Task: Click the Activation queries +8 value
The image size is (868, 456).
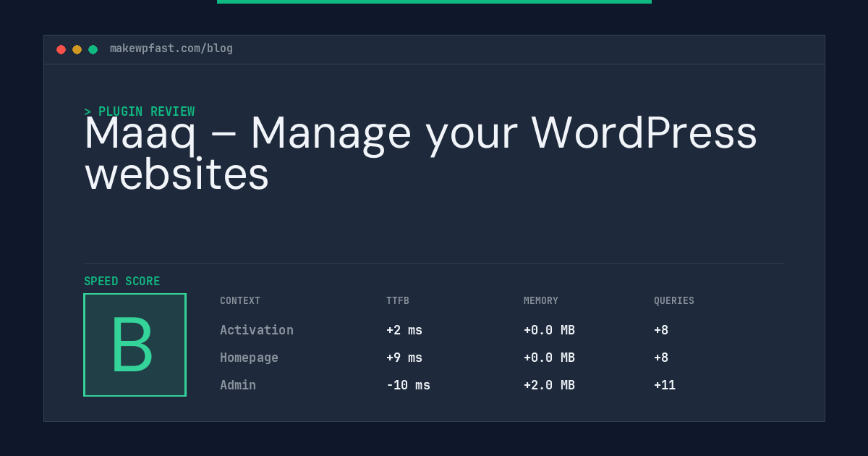Action: click(x=661, y=330)
